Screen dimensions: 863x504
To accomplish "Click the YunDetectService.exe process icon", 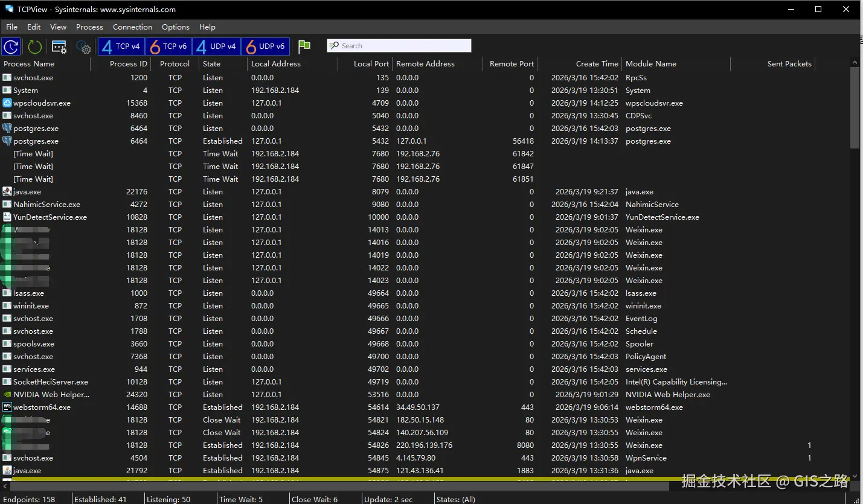I will tap(7, 217).
